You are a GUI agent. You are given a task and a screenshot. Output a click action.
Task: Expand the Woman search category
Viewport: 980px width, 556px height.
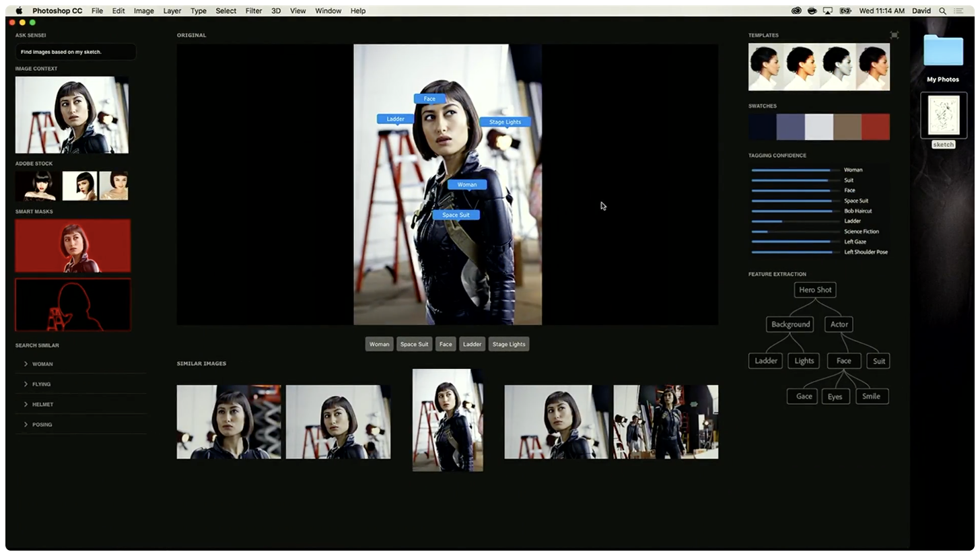(x=81, y=363)
